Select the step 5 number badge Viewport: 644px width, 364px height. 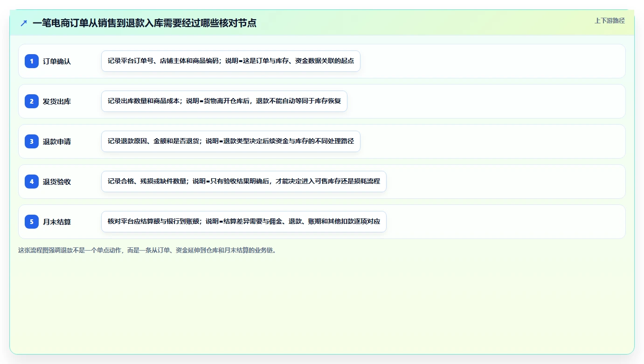[x=32, y=221]
